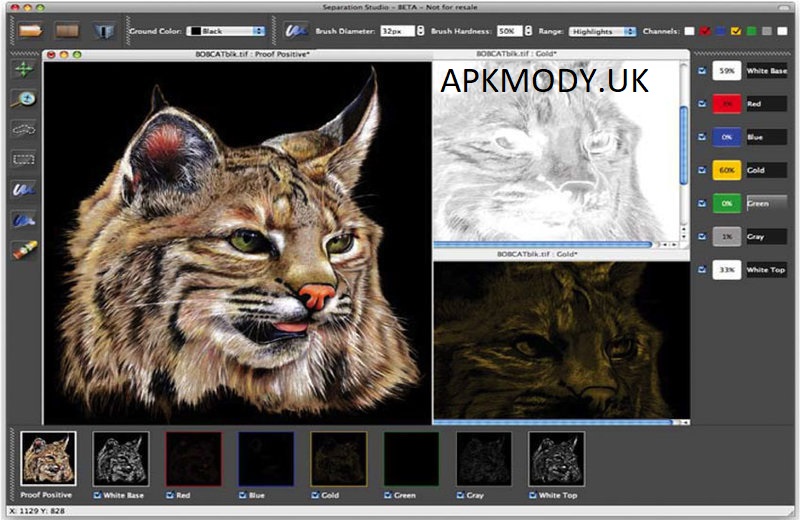This screenshot has height=520, width=800.
Task: Click the brown rectangle icon in top toolbar
Action: (67, 31)
